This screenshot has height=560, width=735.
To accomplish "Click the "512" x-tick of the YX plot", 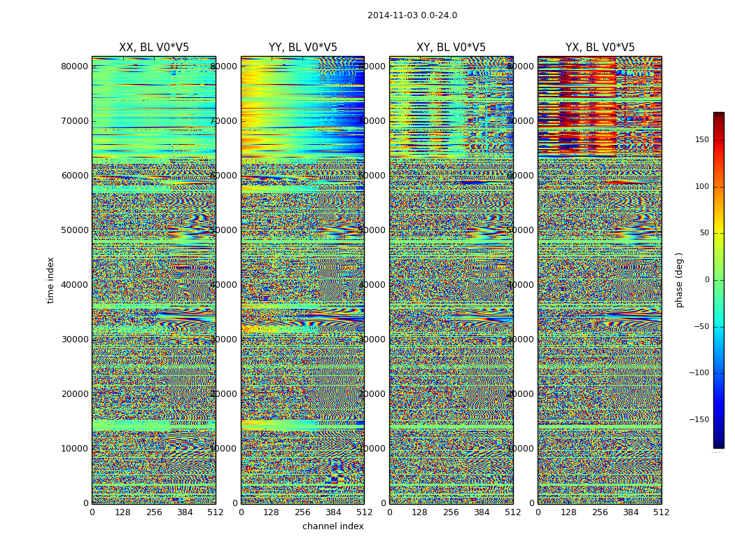I will (661, 512).
